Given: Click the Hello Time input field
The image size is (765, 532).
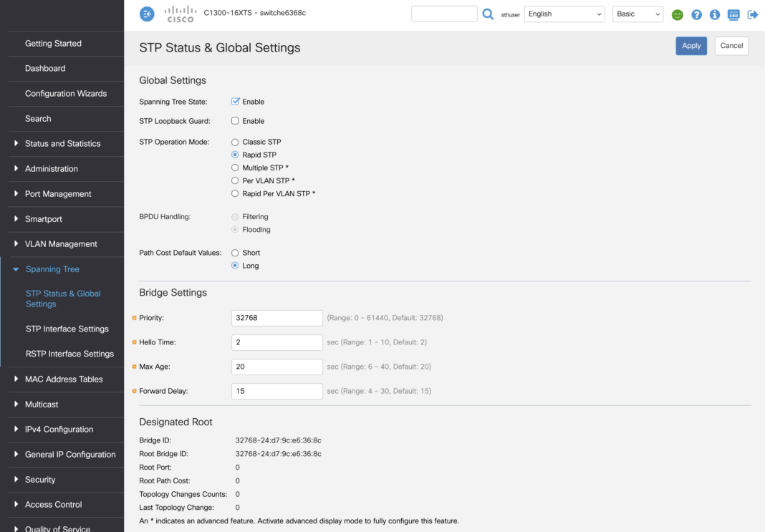Looking at the screenshot, I should click(x=276, y=342).
